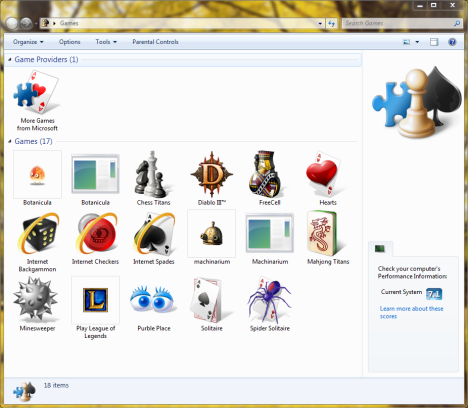Image resolution: width=468 pixels, height=408 pixels.
Task: Click the breadcrumb arrow before Games
Action: [54, 23]
